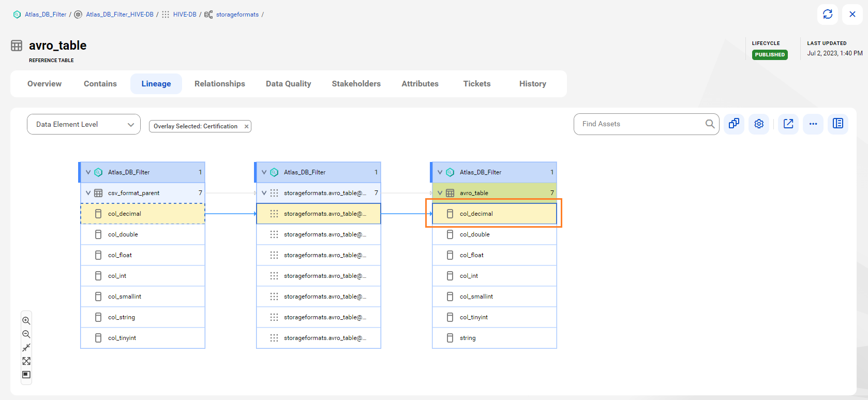Select col_double in avro_table

pyautogui.click(x=495, y=234)
